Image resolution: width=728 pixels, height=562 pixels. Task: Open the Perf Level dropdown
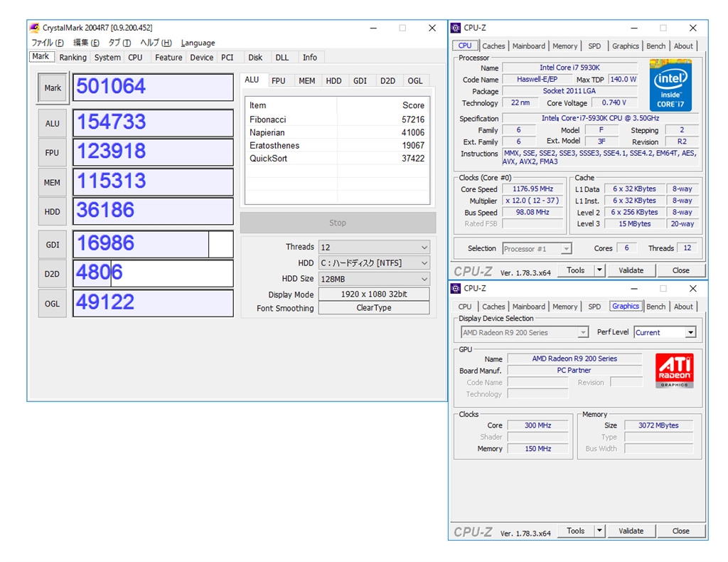pyautogui.click(x=665, y=332)
